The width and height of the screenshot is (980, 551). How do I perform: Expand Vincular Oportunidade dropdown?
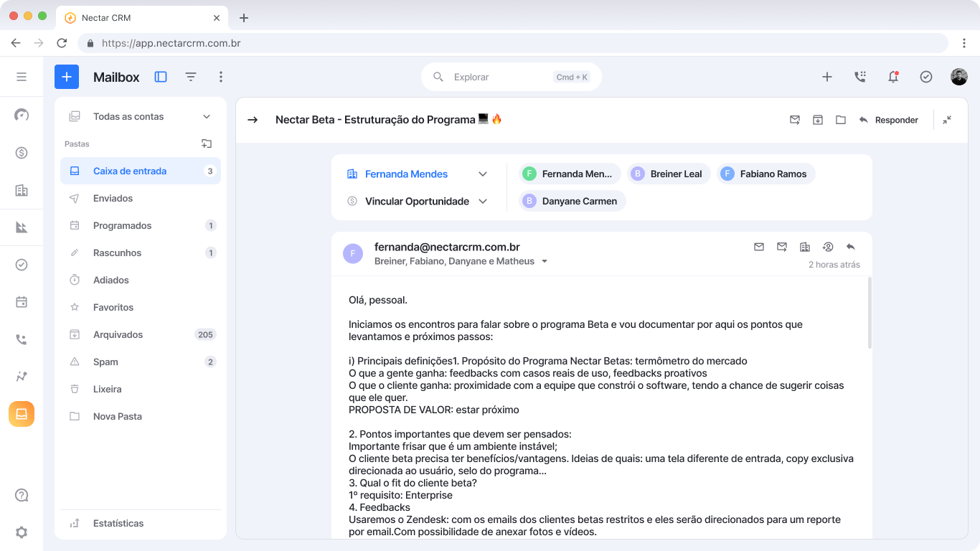[x=483, y=201]
